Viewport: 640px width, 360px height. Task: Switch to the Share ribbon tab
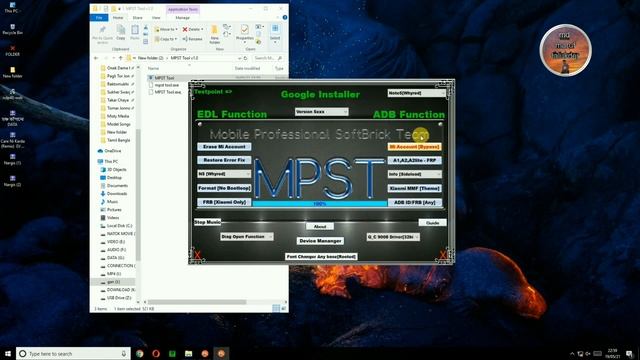pyautogui.click(x=138, y=18)
